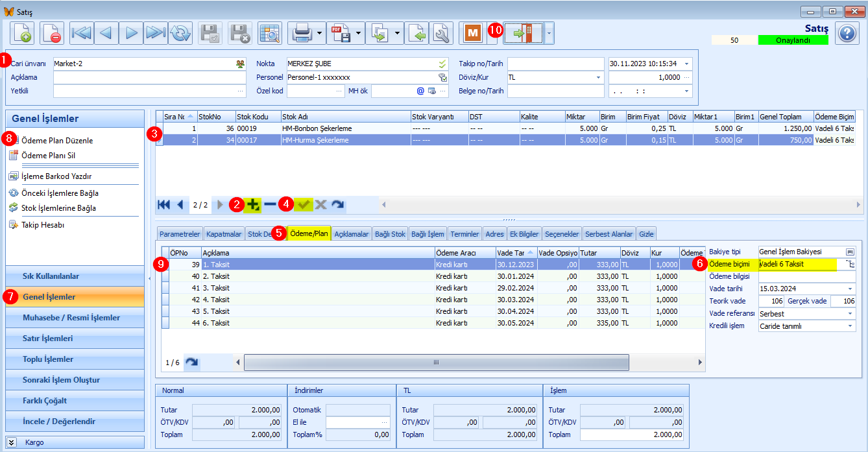Click the PDF export icon
Screen dimensions: 868x452
pos(341,32)
